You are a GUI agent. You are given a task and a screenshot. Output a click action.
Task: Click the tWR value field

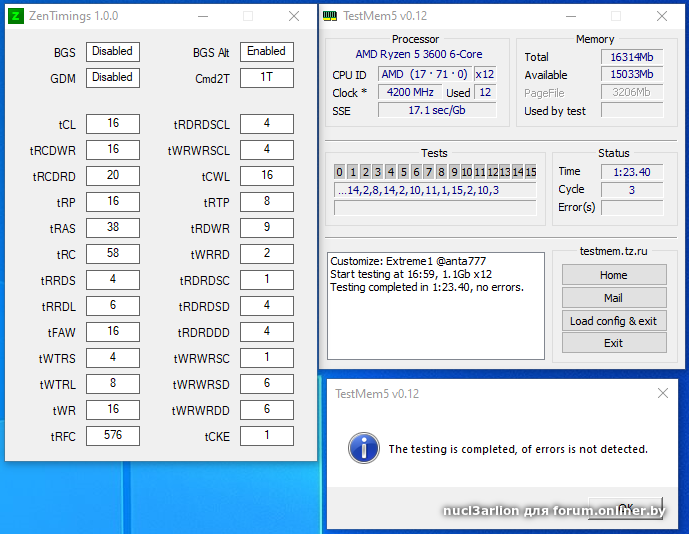113,410
